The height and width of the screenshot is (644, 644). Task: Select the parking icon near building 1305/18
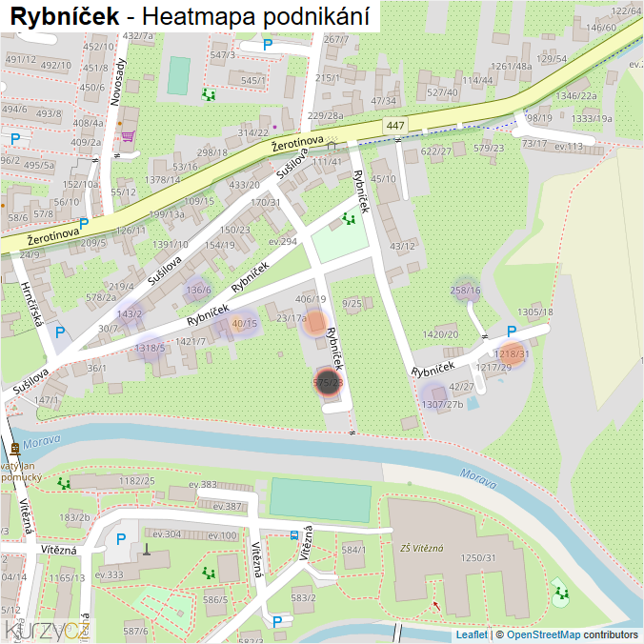[x=512, y=331]
